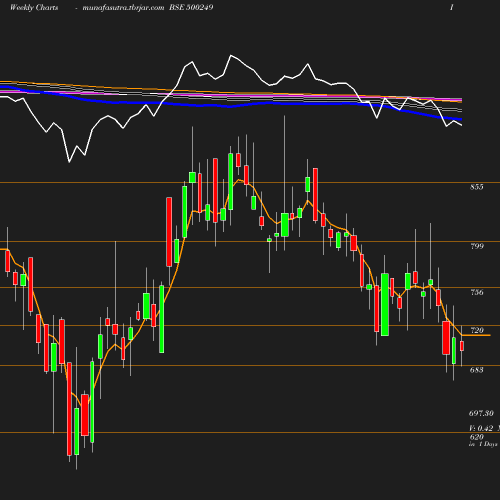The image size is (500, 500).
Task: Click the 620 price level label
Action: pyautogui.click(x=477, y=437)
